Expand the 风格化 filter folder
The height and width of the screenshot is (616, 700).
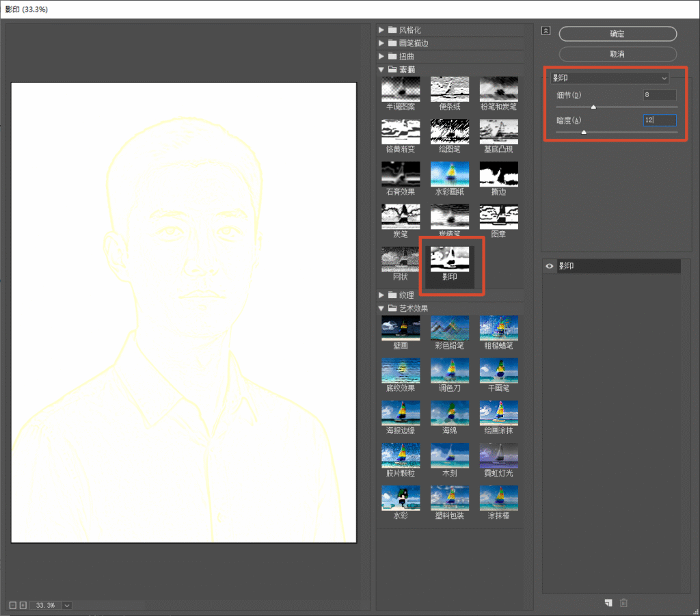coord(381,30)
